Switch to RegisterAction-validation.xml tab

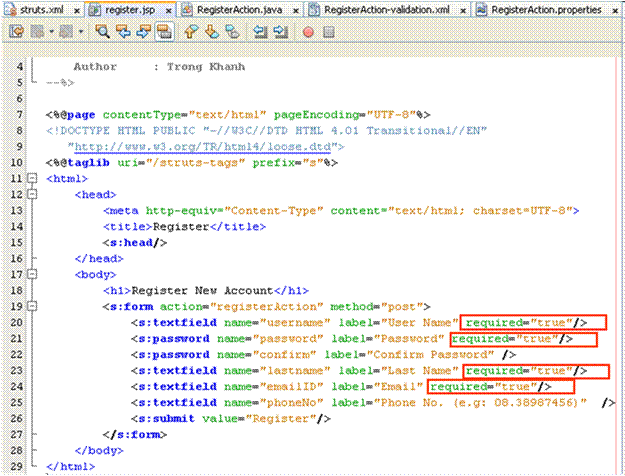[x=387, y=10]
